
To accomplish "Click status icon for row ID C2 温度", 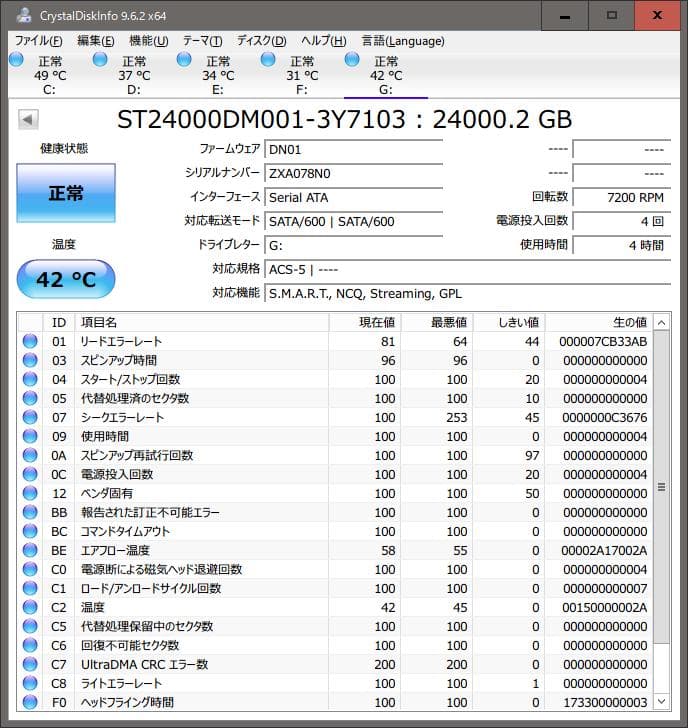I will [x=30, y=608].
